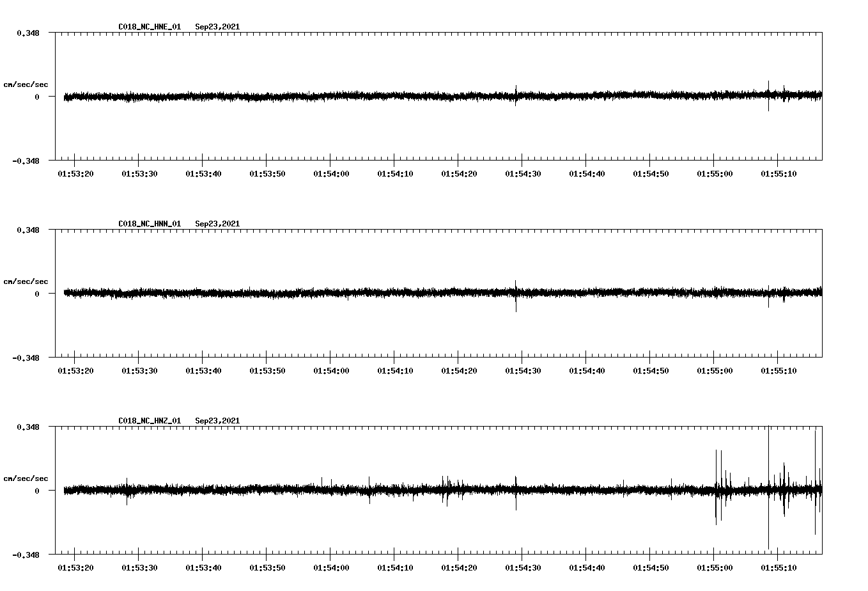This screenshot has height=591, width=868.
Task: Click the HNE waveform spike near 01:55:08
Action: tap(768, 95)
